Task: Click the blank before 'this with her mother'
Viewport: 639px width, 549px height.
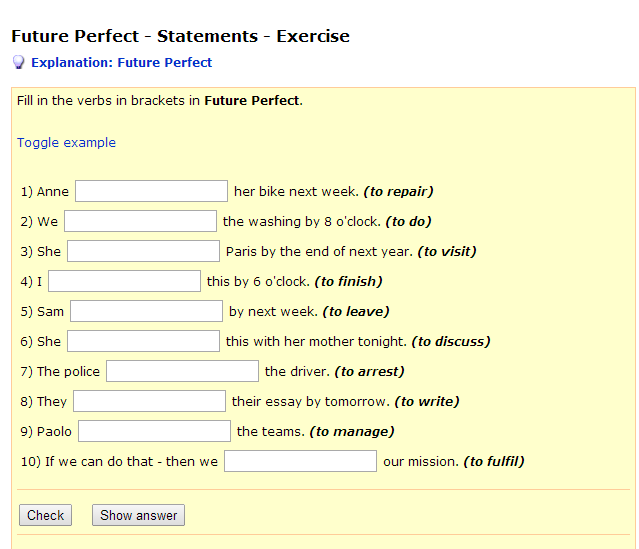Action: [143, 341]
